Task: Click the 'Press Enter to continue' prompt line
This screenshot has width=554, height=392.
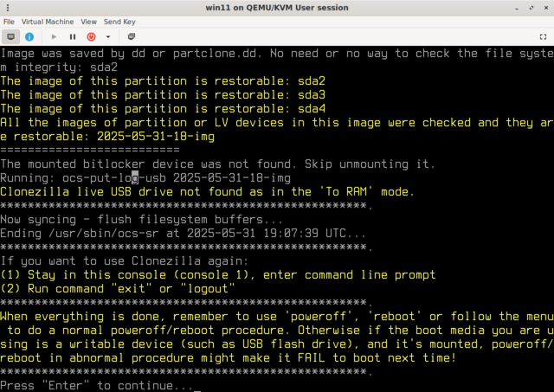Action: pos(97,385)
